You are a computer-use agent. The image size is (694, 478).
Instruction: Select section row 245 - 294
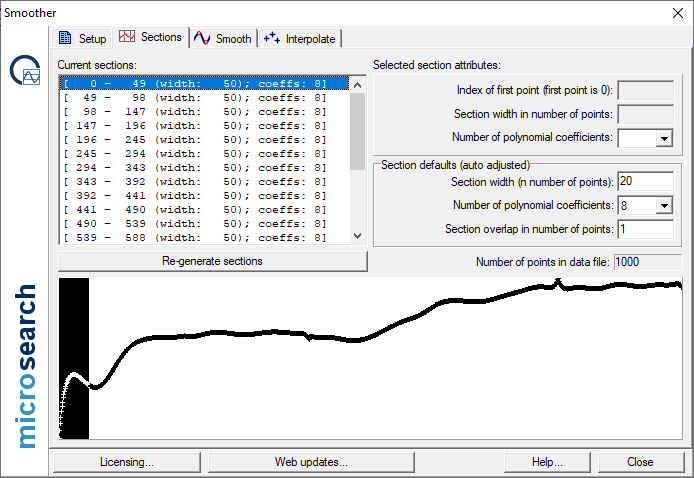click(x=204, y=154)
